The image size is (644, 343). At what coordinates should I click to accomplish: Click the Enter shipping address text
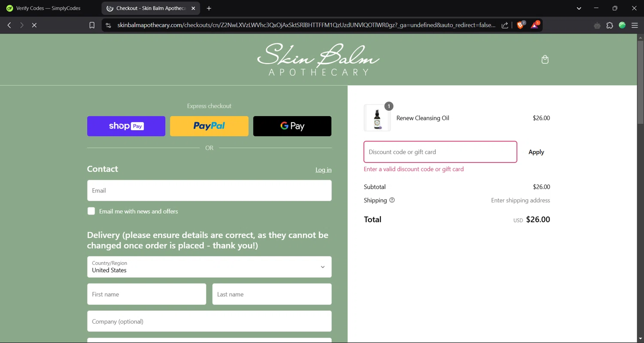520,200
